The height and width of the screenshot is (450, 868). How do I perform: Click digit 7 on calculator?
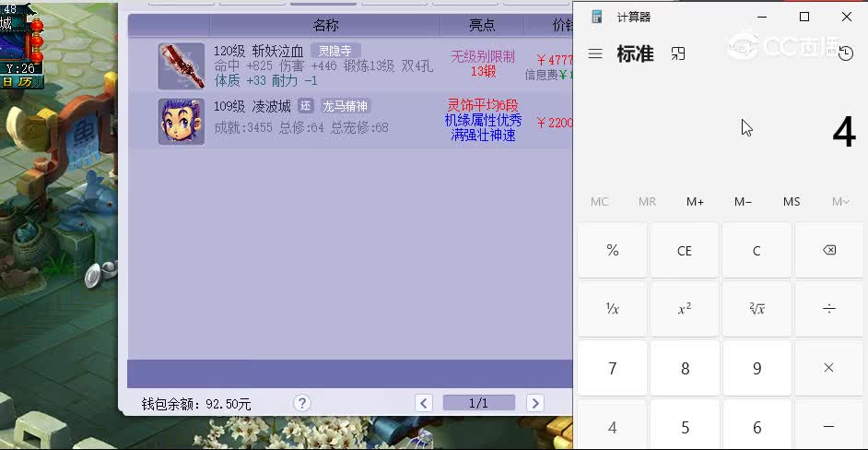(x=612, y=368)
